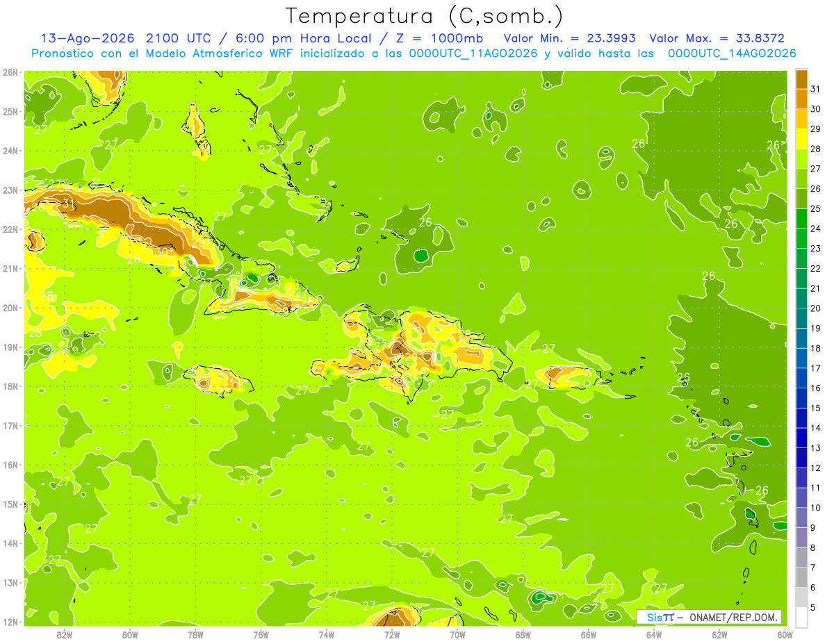Pick the colorbar segment between 6 and 7
The image size is (834, 644).
801,577
